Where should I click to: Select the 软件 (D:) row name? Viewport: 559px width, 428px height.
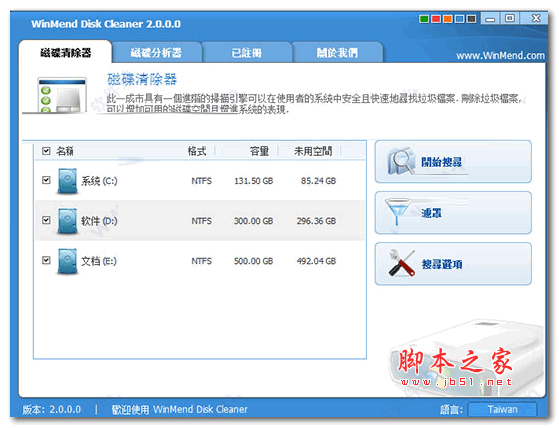pos(99,221)
